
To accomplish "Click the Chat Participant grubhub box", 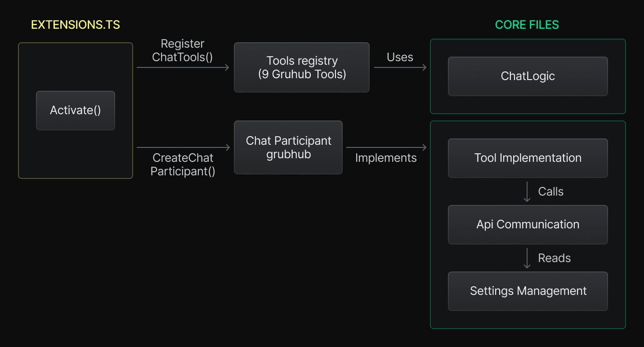I will tap(288, 147).
